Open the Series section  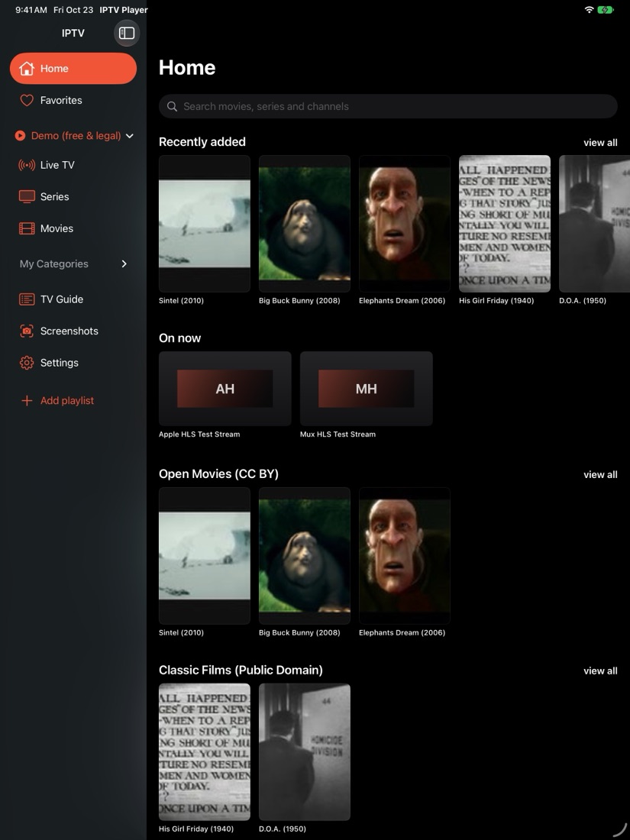pos(73,196)
